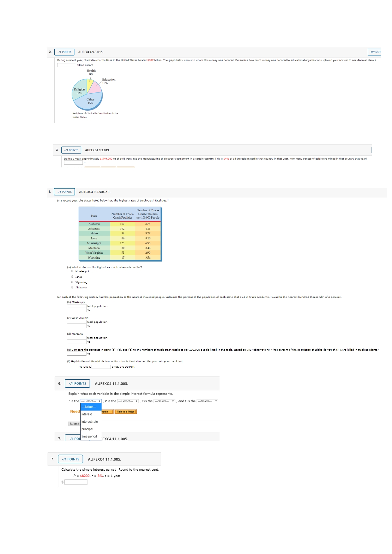Click the 4.56 rate cell in the table
The image size is (392, 554).
coord(148,243)
